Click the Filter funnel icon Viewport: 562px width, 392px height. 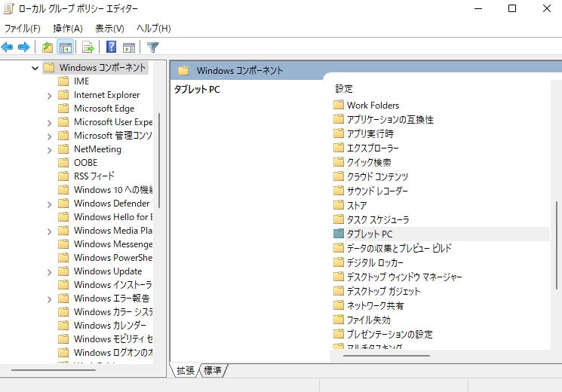152,47
